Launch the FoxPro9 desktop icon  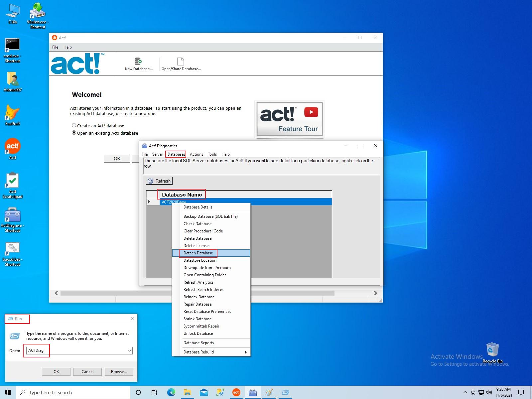[x=13, y=115]
